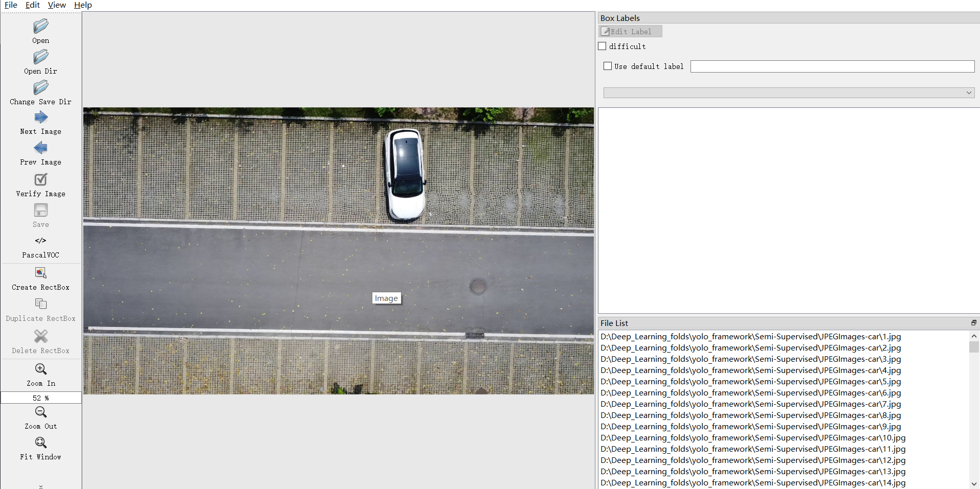Screen dimensions: 980x489
Task: Enable the Use default label checkbox
Action: 608,66
